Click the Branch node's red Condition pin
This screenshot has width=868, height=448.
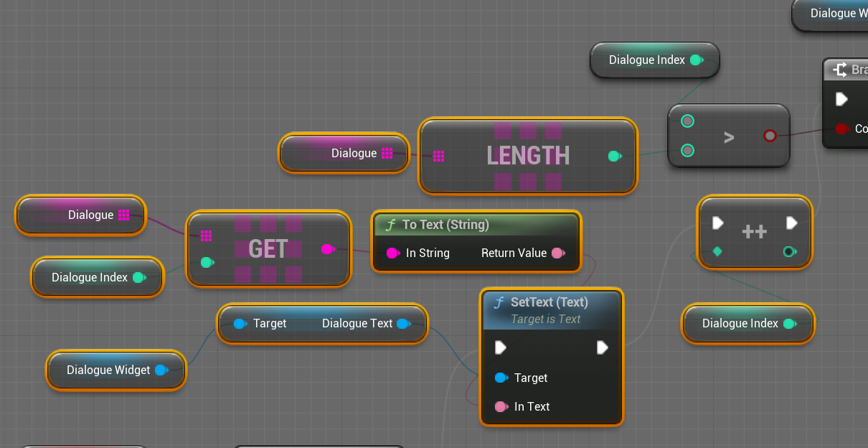(842, 129)
